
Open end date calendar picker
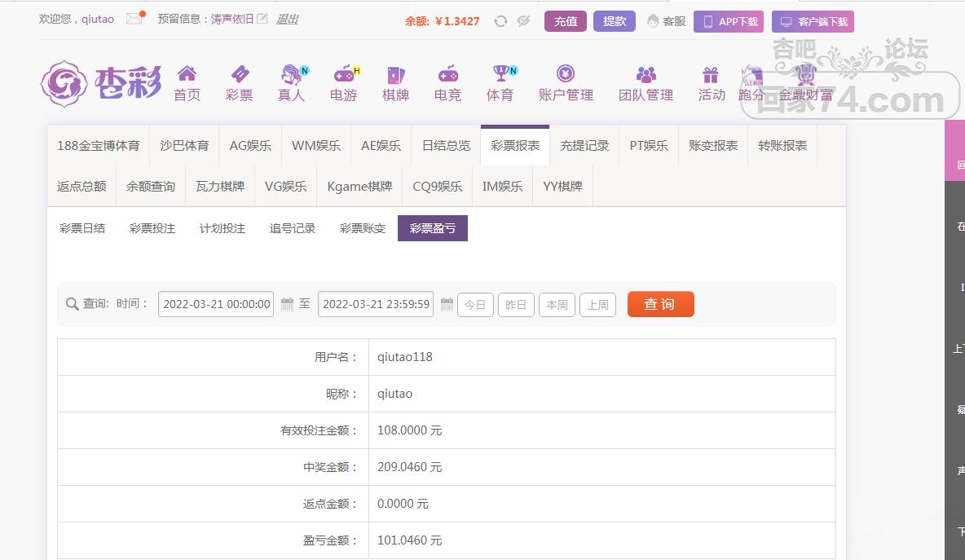click(447, 304)
